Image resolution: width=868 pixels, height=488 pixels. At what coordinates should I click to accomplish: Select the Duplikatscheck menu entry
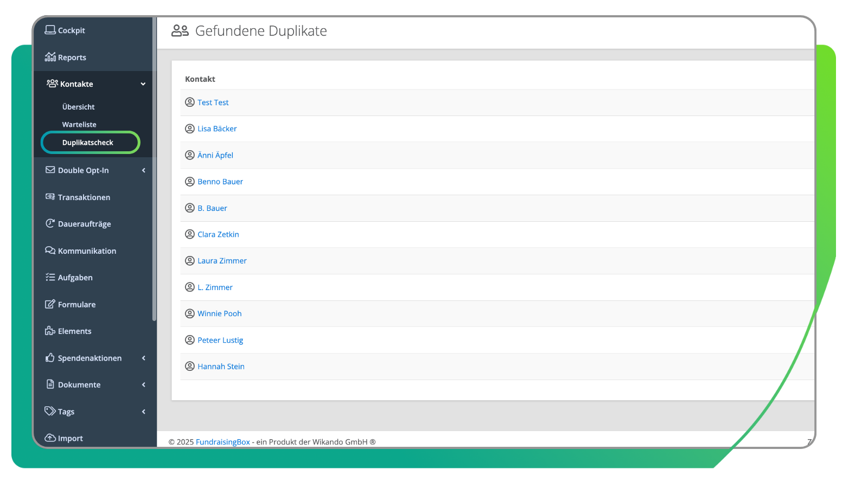pos(88,143)
